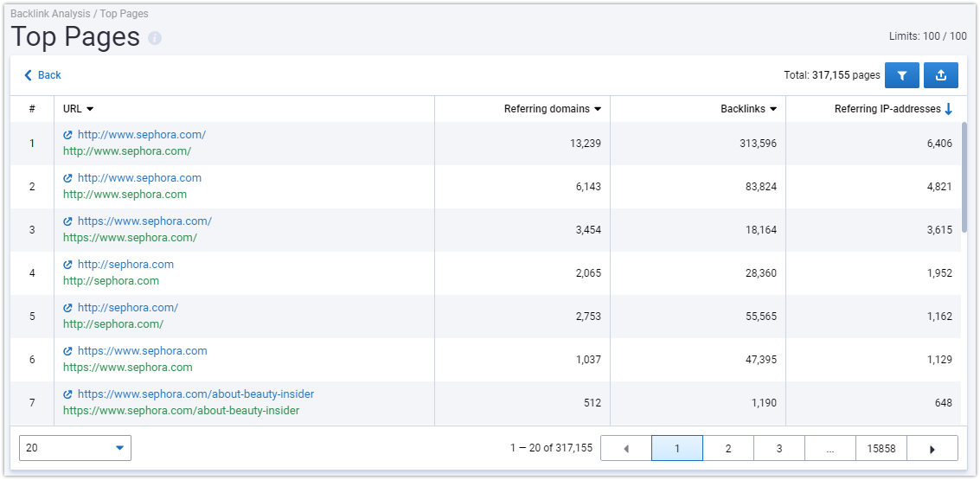Click referring IP value 4,821

940,186
